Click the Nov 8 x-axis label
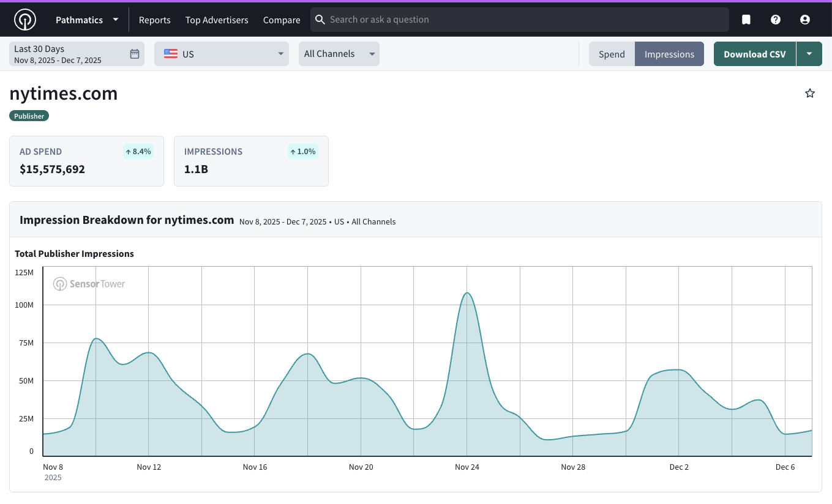 pyautogui.click(x=53, y=467)
